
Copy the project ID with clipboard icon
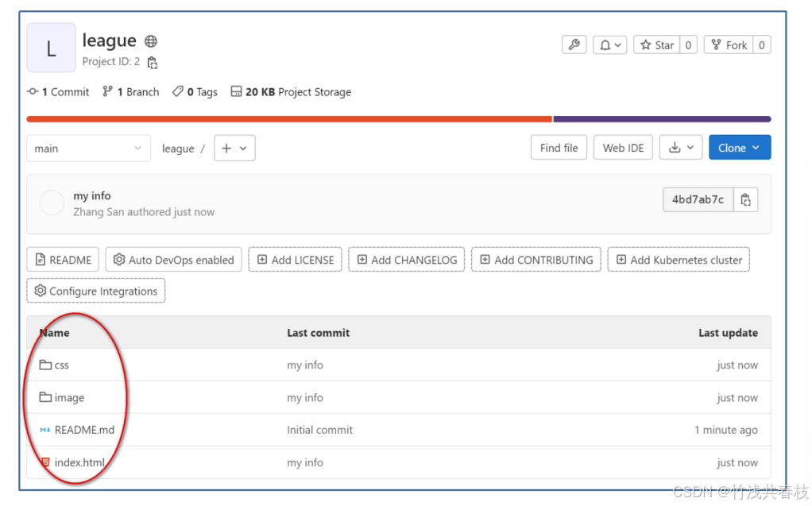click(x=153, y=63)
